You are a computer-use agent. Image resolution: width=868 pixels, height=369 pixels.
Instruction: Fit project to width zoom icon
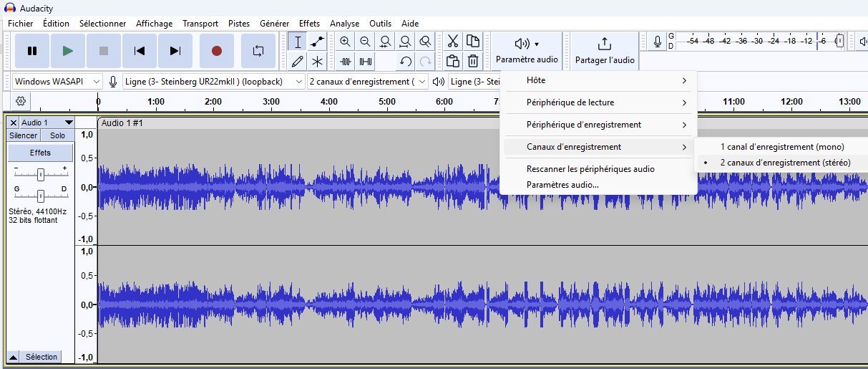tap(406, 42)
